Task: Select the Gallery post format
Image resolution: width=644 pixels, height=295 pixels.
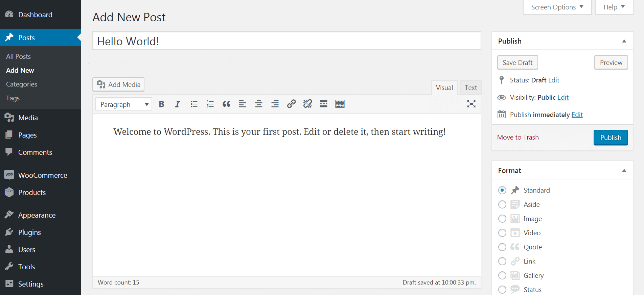Action: point(502,275)
